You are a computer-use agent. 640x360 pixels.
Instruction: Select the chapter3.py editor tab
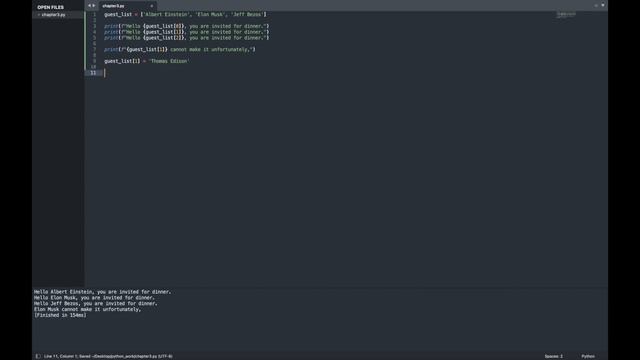127,6
